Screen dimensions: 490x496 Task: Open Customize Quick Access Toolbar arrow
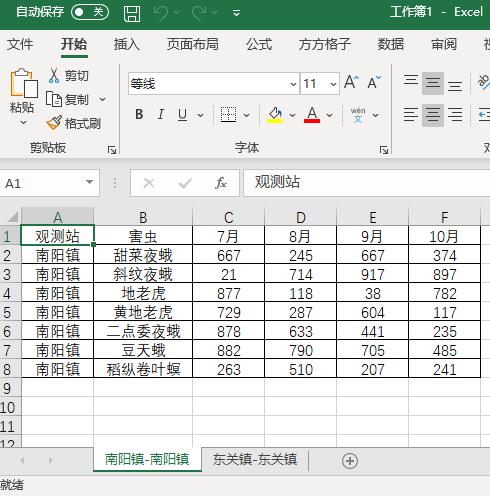pos(236,13)
